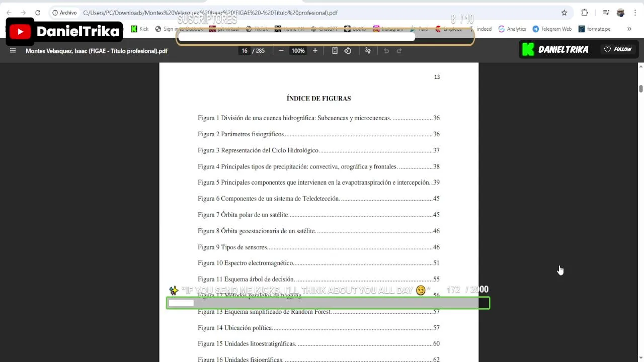Click the Kicks goal green progress bar
The width and height of the screenshot is (644, 362).
tap(328, 303)
